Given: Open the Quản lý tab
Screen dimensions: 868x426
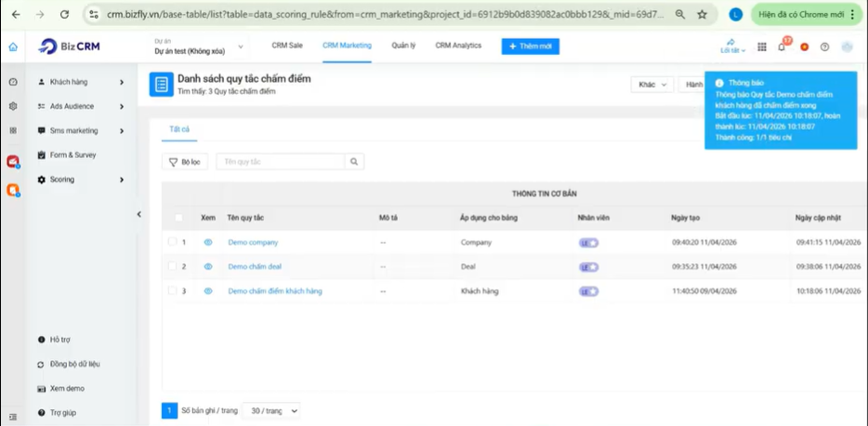Looking at the screenshot, I should tap(403, 46).
